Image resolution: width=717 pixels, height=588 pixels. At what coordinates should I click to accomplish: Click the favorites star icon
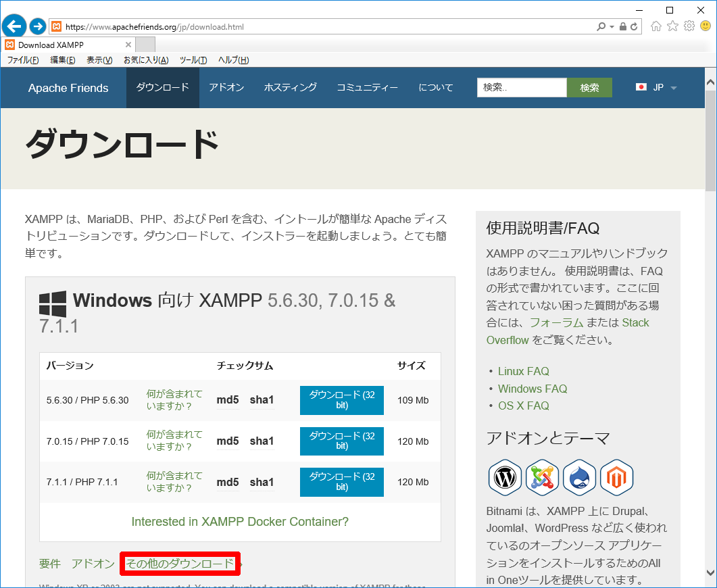672,26
